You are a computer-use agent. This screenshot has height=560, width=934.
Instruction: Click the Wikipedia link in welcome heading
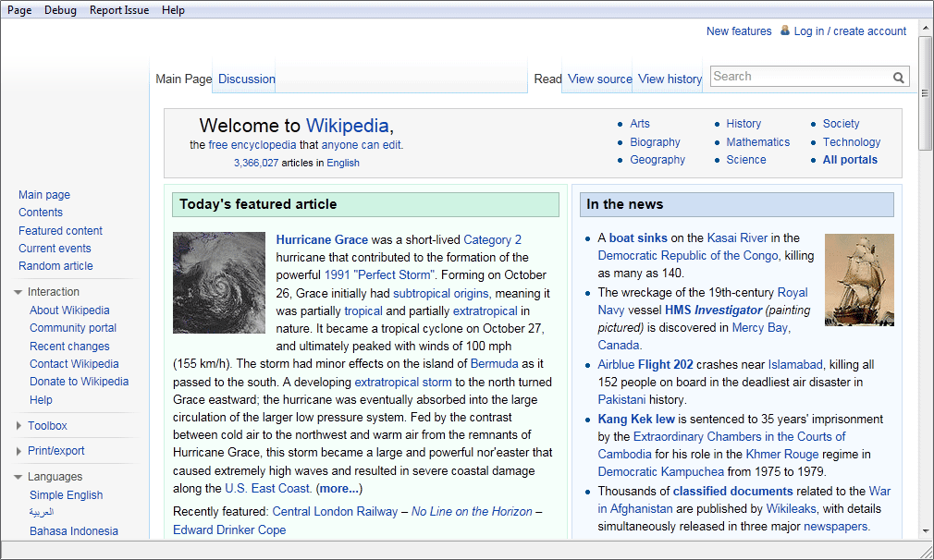pyautogui.click(x=348, y=126)
